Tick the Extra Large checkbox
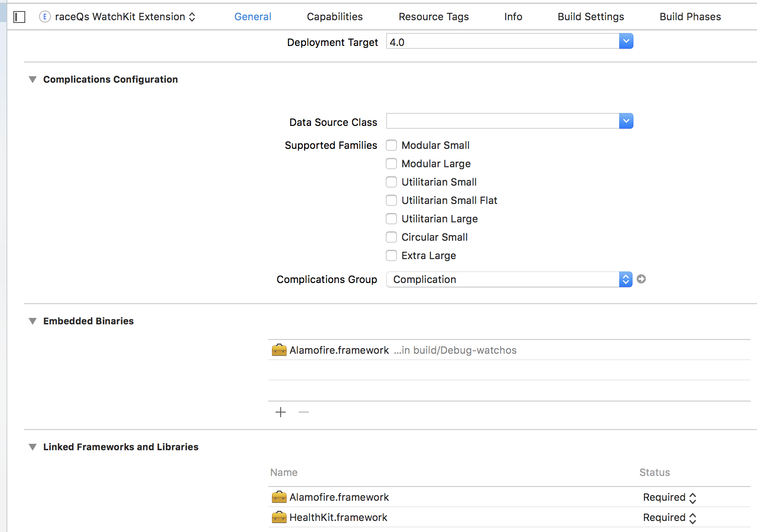 [391, 255]
